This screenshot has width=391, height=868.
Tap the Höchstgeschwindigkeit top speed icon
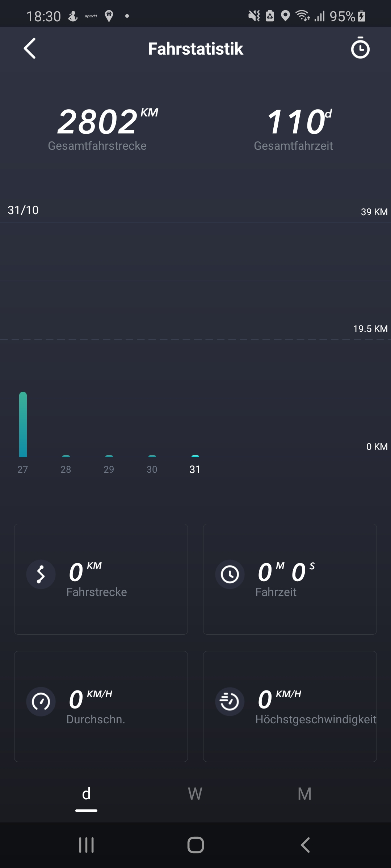pyautogui.click(x=230, y=702)
